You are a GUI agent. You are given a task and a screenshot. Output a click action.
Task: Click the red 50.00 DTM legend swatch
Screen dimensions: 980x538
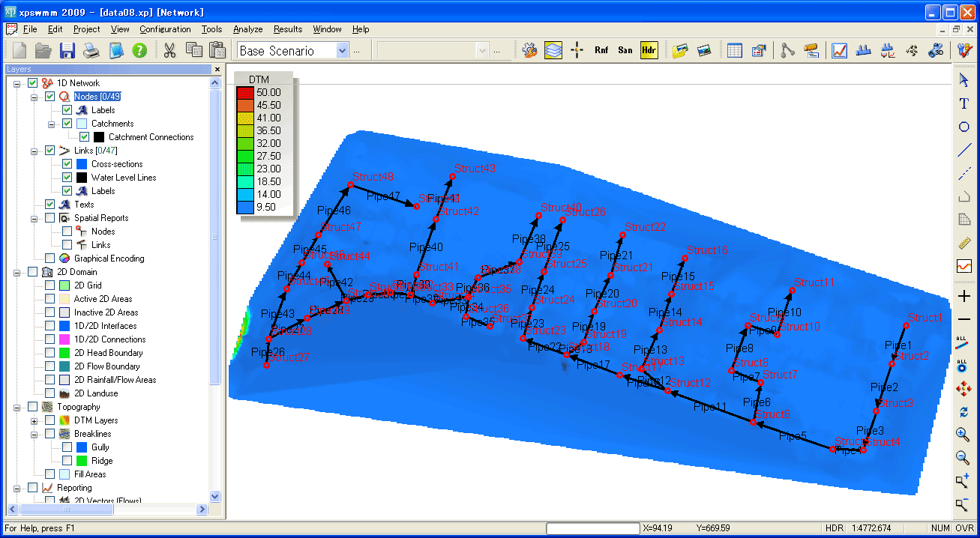pyautogui.click(x=244, y=92)
